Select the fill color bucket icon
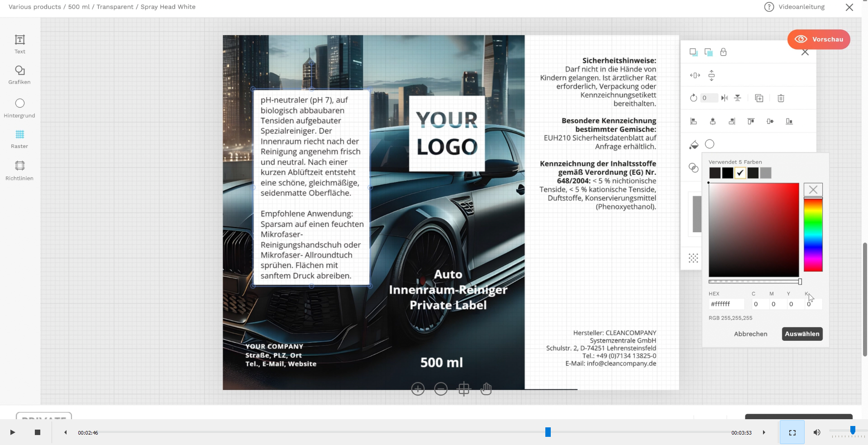Viewport: 868px width, 445px height. 694,144
